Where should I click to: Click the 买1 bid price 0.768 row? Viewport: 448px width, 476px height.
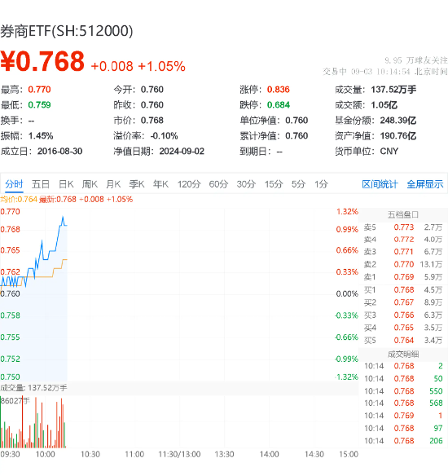tap(403, 290)
